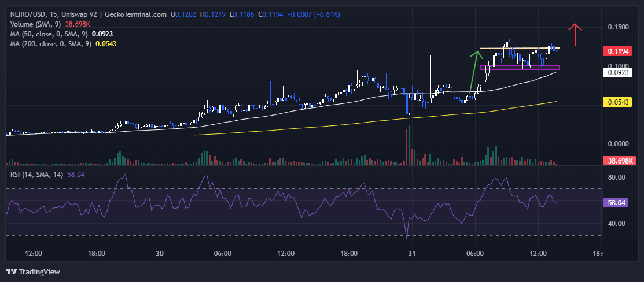Click the 40.00 RSI axis label

point(618,224)
